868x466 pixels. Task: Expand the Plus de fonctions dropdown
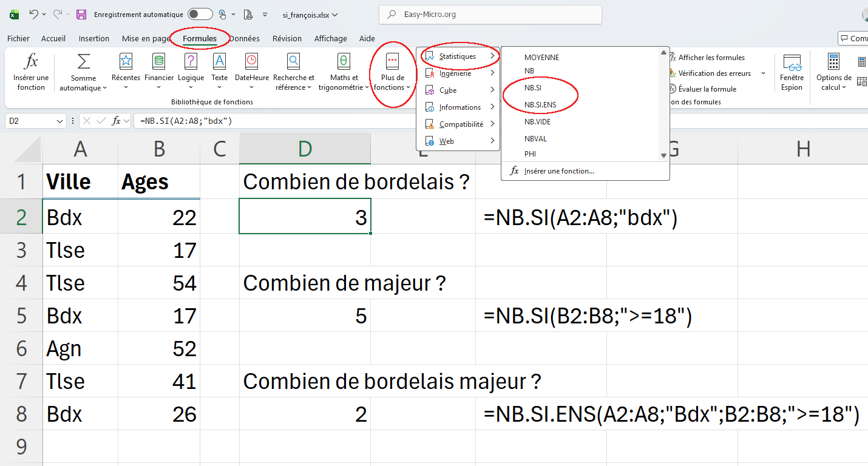pyautogui.click(x=392, y=72)
